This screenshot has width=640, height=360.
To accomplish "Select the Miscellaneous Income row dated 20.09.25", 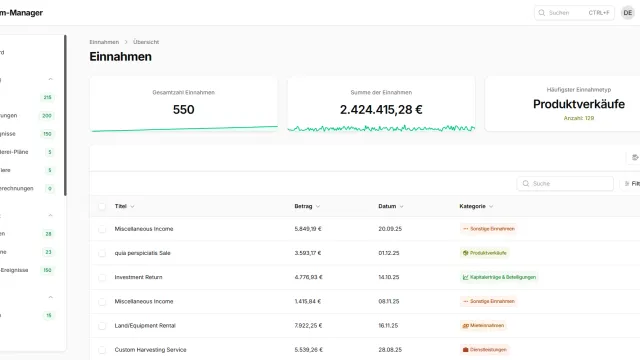I will (x=102, y=229).
